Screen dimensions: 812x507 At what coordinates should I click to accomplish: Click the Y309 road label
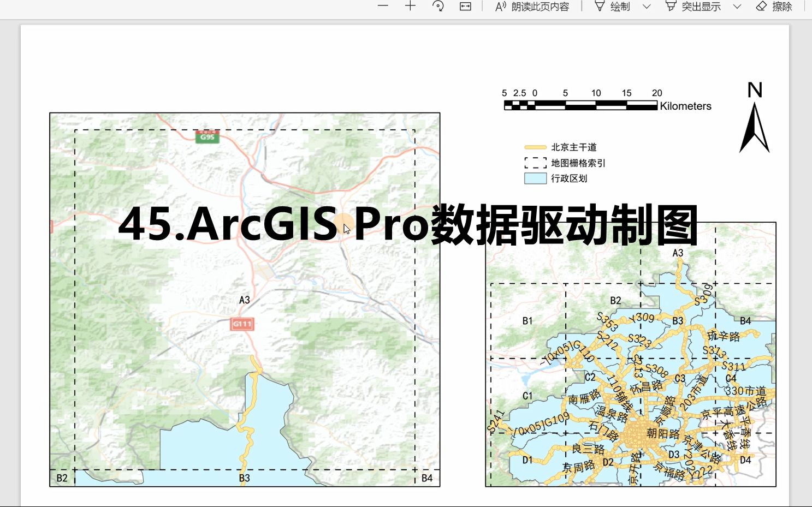pos(641,318)
